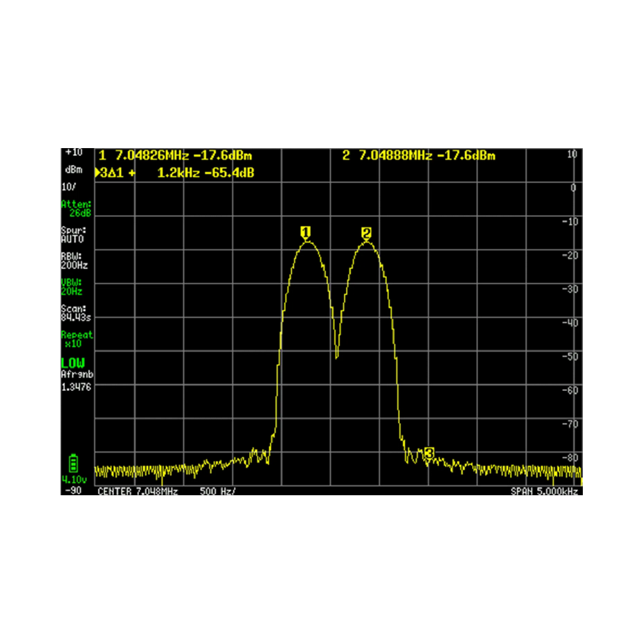
Task: Open the RBW 200Hz setting
Action: [x=74, y=260]
